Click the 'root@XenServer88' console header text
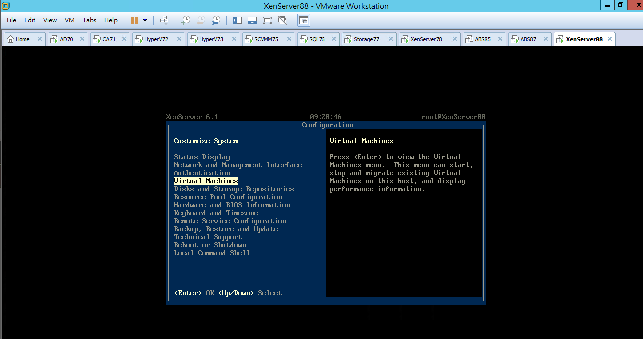 point(453,117)
